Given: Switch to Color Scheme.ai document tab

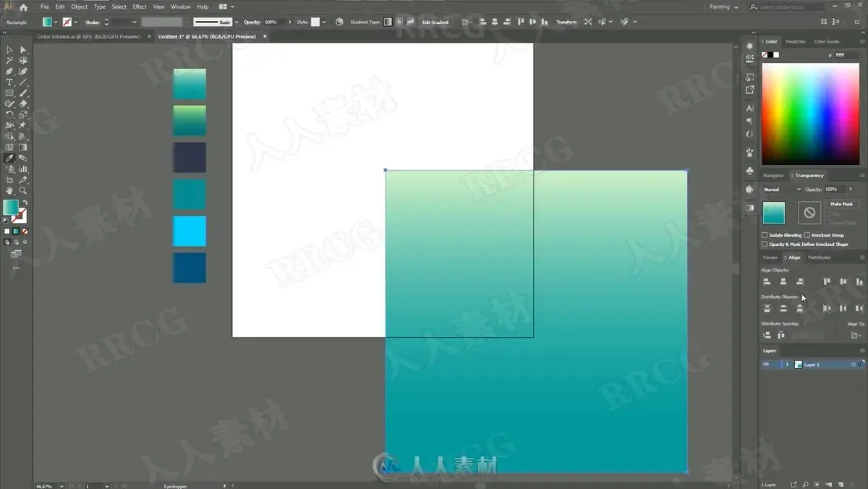Looking at the screenshot, I should click(88, 36).
